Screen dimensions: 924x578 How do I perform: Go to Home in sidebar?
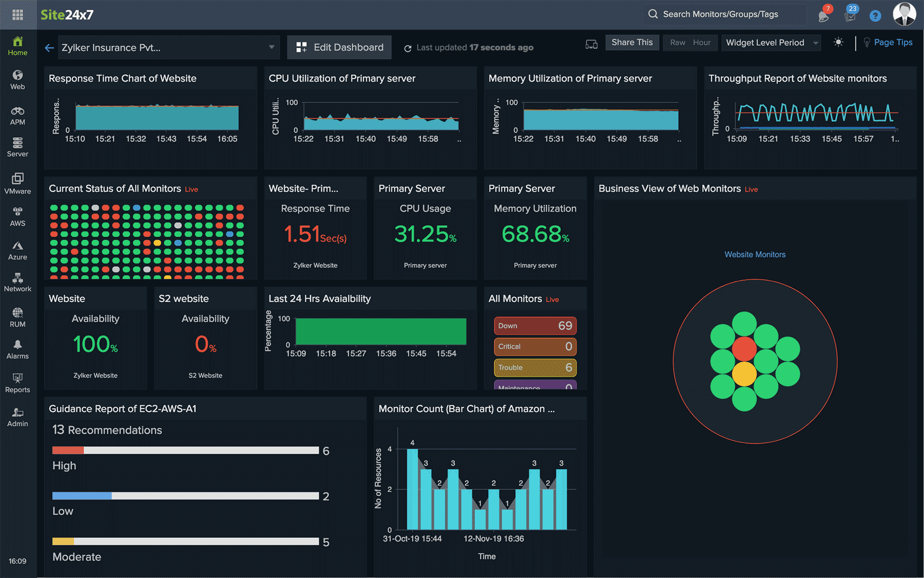click(x=17, y=46)
